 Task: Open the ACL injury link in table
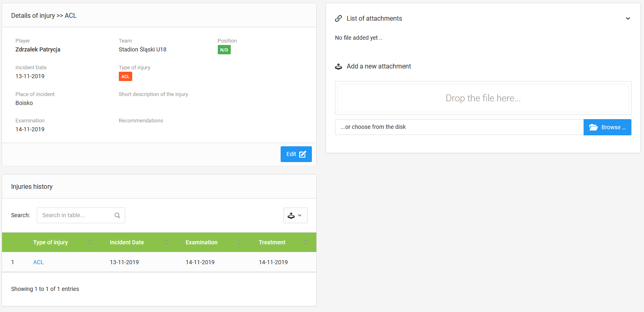pos(39,262)
